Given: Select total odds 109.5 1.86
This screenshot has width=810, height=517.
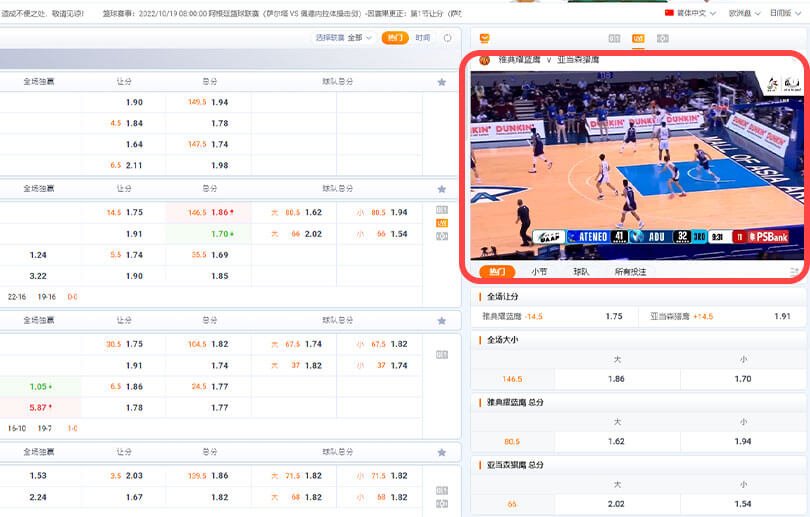Looking at the screenshot, I should [208, 476].
